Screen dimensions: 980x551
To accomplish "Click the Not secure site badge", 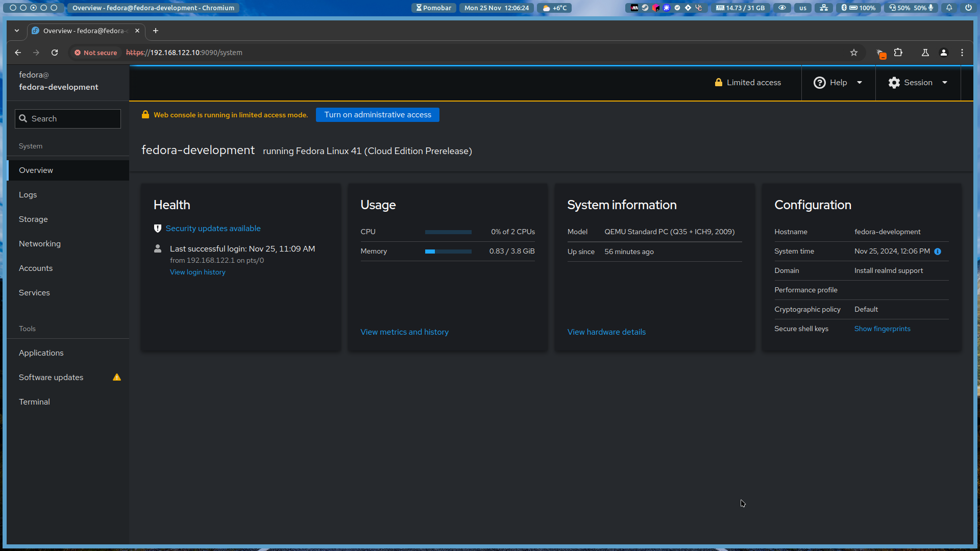I will (95, 53).
